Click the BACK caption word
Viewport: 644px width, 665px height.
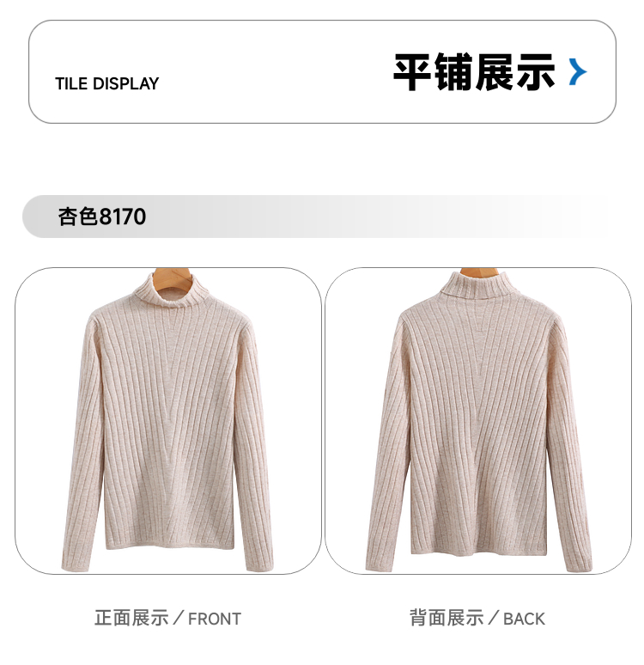pos(524,619)
